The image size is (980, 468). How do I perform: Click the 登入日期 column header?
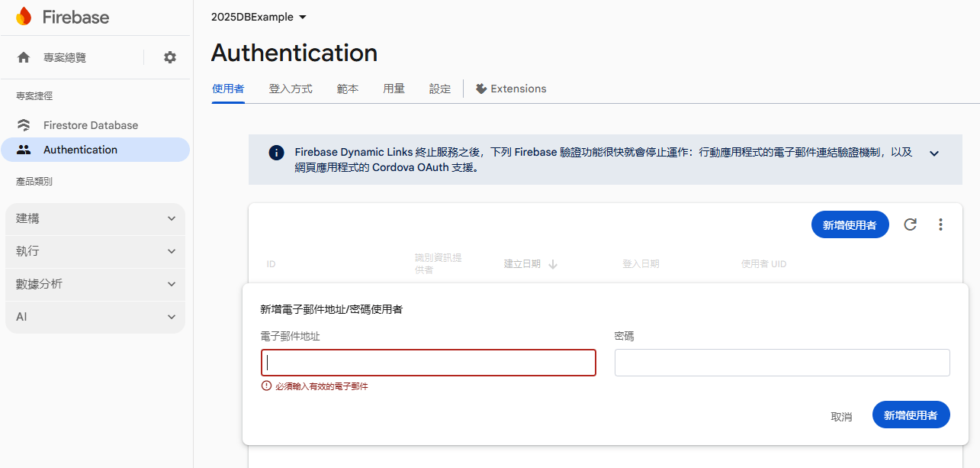coord(641,264)
